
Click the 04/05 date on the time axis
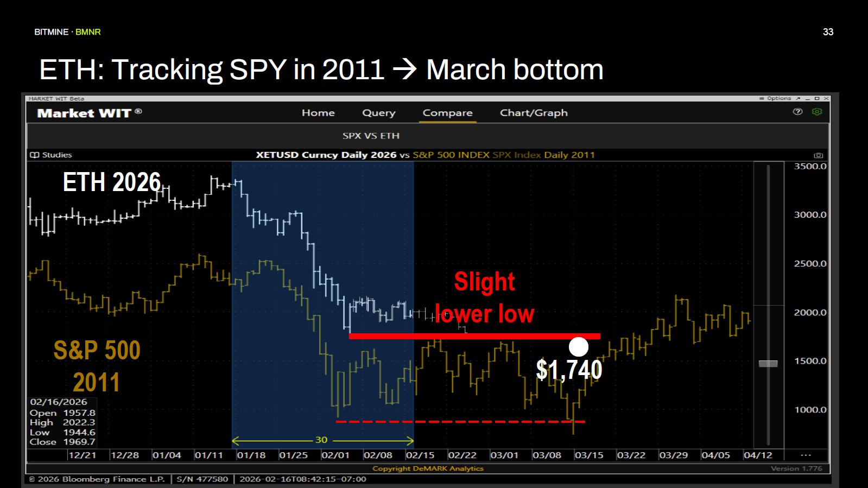(715, 455)
